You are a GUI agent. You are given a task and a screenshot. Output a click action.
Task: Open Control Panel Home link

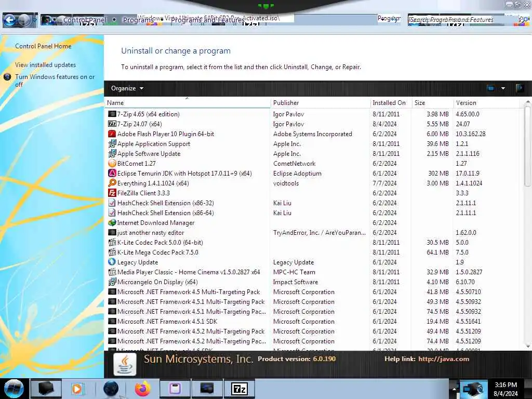(43, 46)
